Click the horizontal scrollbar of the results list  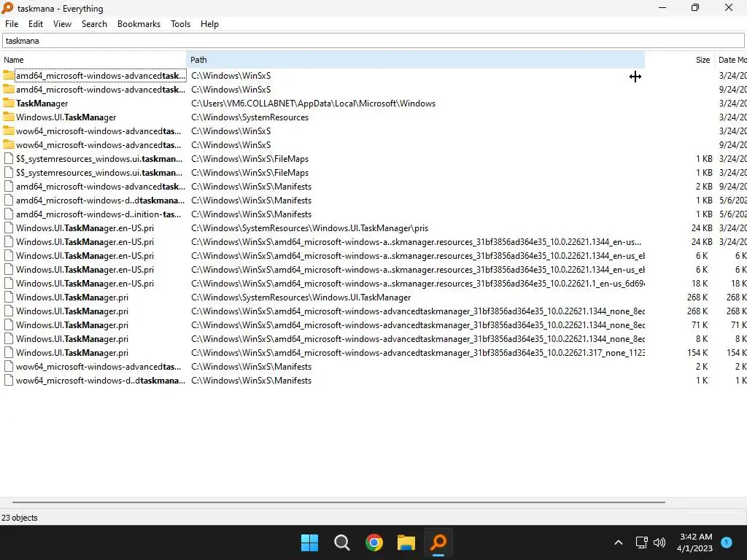point(338,502)
